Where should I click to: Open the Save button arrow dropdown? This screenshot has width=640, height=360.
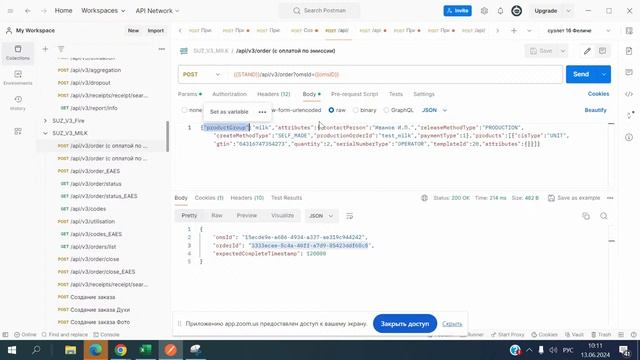tap(563, 51)
